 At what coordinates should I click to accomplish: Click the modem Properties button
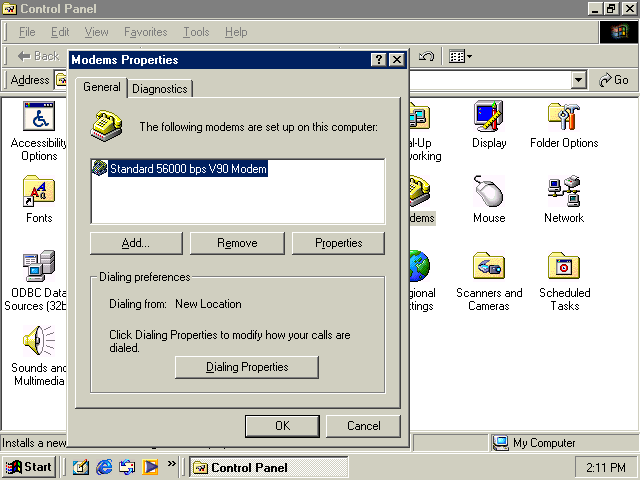pyautogui.click(x=338, y=243)
